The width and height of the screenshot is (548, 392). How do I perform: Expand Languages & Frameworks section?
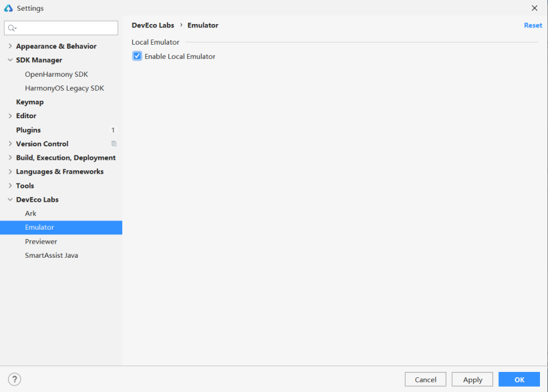point(10,172)
